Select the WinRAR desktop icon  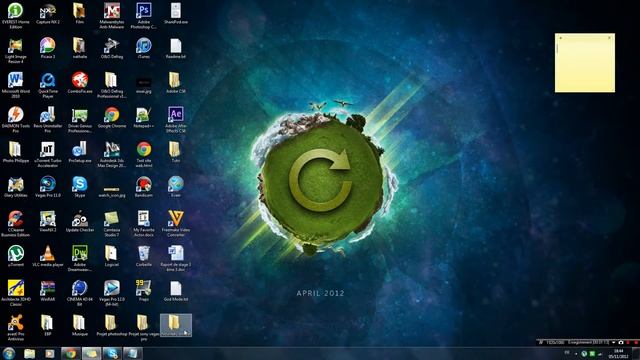[48, 291]
